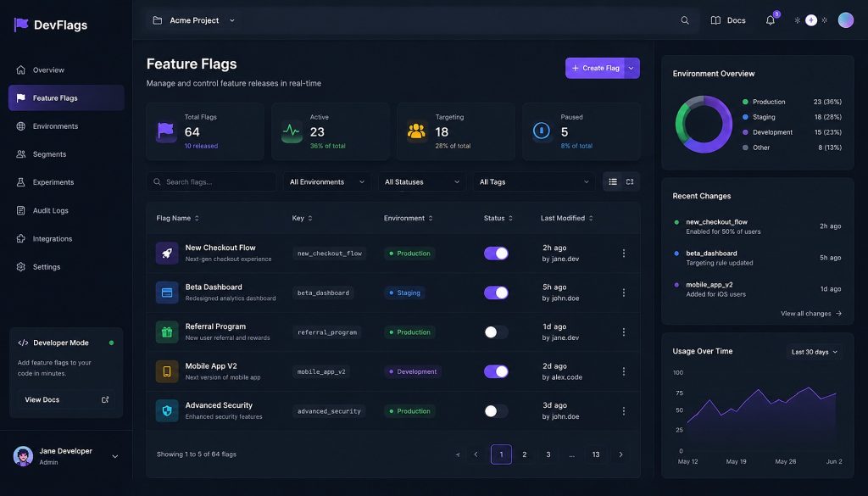Expand the Jane Developer account menu
The image size is (868, 496).
[x=115, y=457]
